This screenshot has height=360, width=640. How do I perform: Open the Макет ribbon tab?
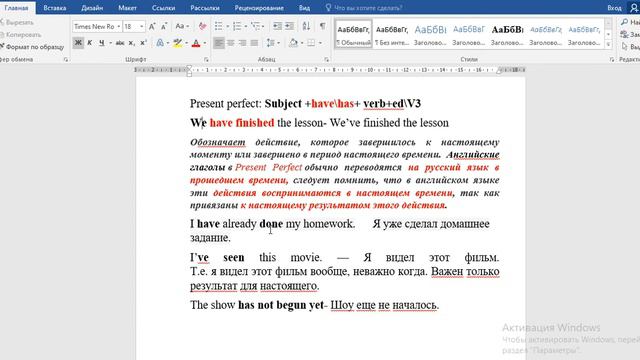pyautogui.click(x=127, y=8)
